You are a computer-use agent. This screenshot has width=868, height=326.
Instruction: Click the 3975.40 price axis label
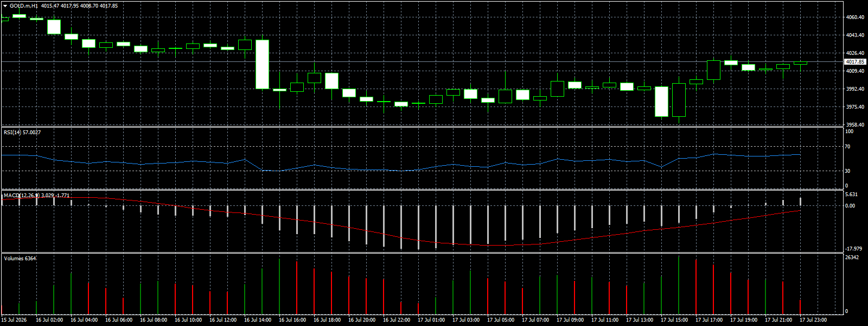click(x=855, y=107)
